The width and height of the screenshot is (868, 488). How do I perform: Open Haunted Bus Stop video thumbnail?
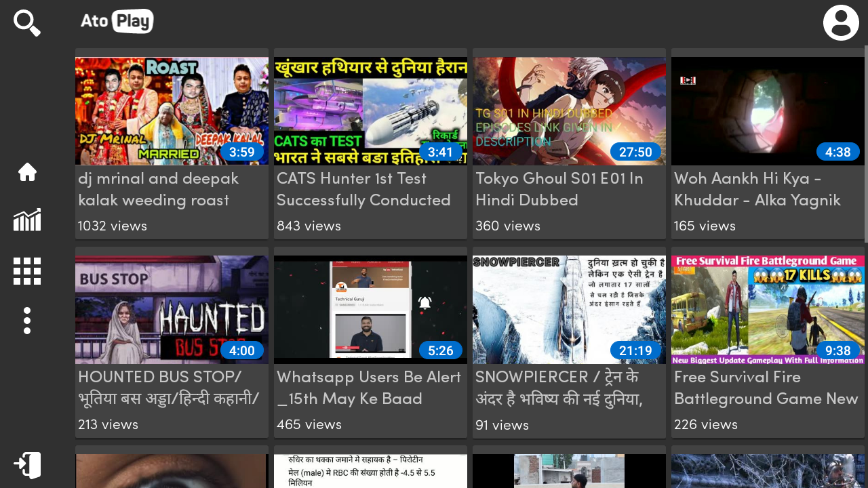click(x=172, y=310)
